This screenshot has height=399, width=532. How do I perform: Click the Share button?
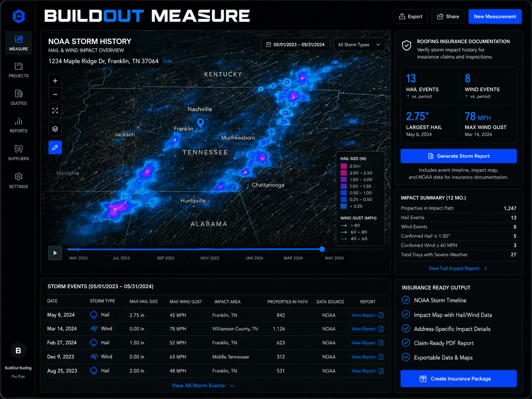(x=448, y=17)
